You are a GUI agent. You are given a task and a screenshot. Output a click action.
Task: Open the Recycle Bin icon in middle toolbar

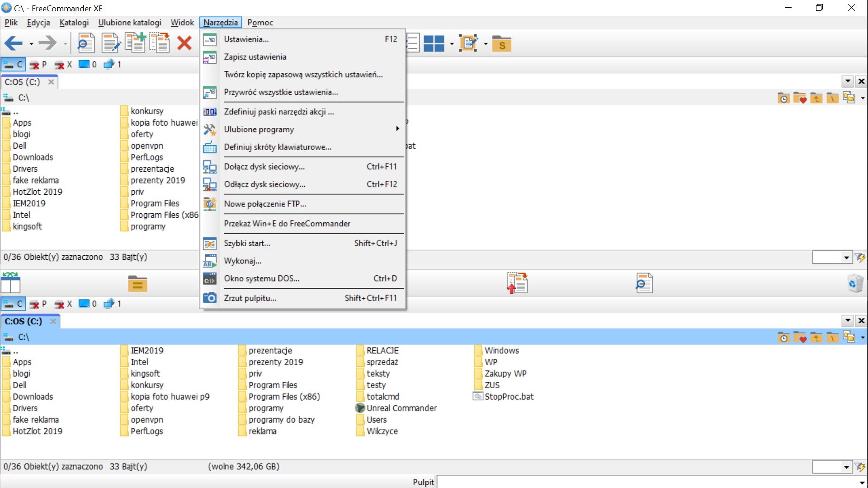pyautogui.click(x=856, y=283)
